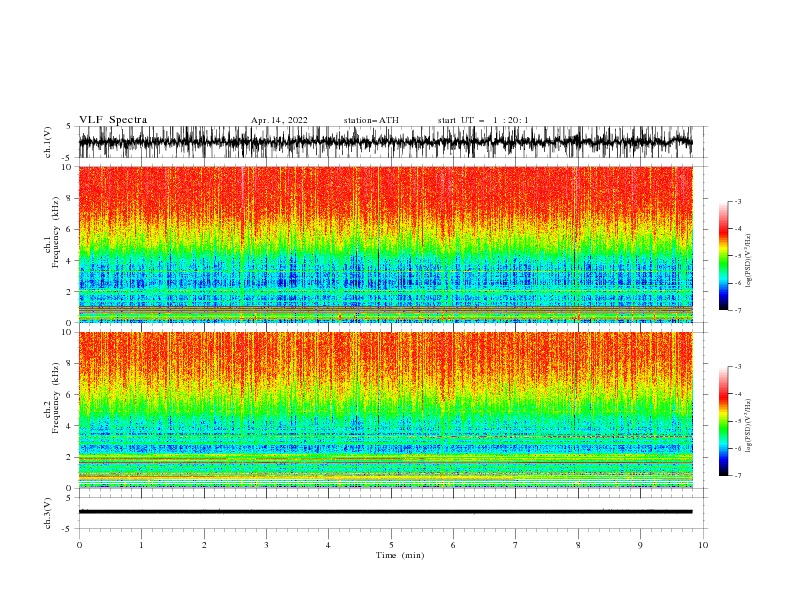This screenshot has width=792, height=612.
Task: Click the ch.2 colorbar -7 tick label
Action: (x=738, y=476)
